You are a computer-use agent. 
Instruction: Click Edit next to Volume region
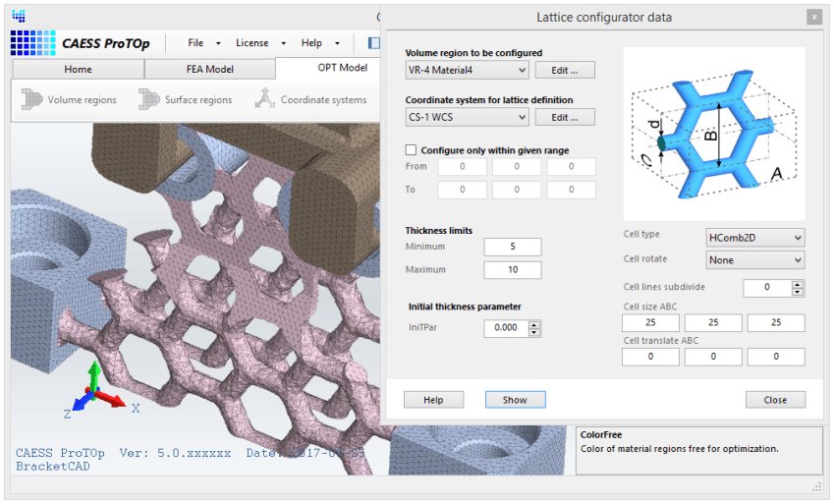pyautogui.click(x=565, y=71)
